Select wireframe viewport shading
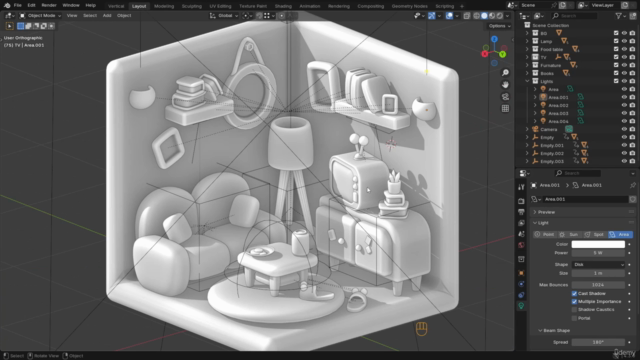This screenshot has width=640, height=360. (x=476, y=16)
